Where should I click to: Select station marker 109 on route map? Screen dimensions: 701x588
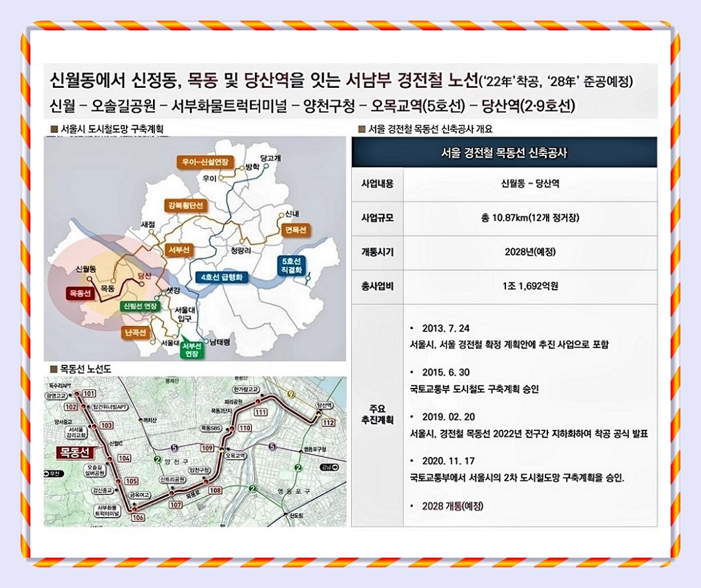click(207, 448)
